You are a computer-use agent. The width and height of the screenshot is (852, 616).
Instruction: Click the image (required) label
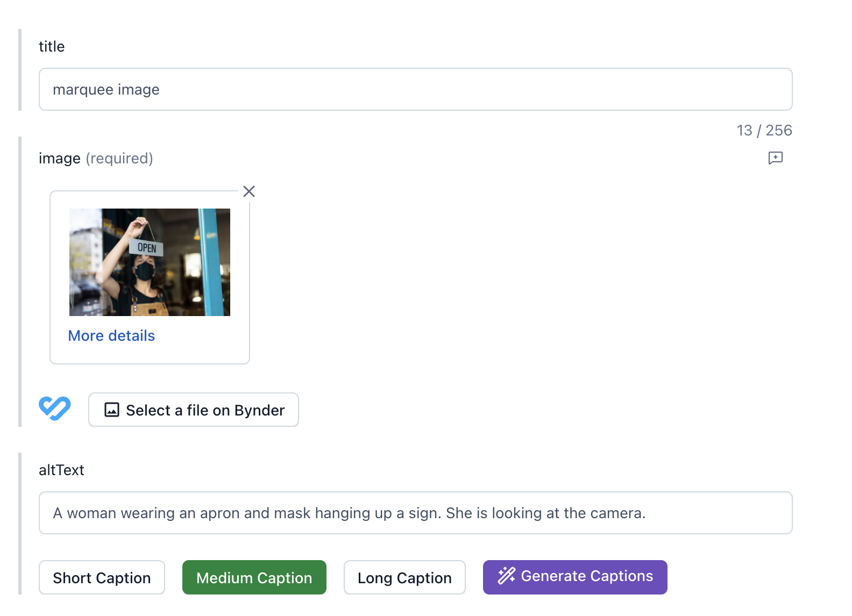click(96, 159)
